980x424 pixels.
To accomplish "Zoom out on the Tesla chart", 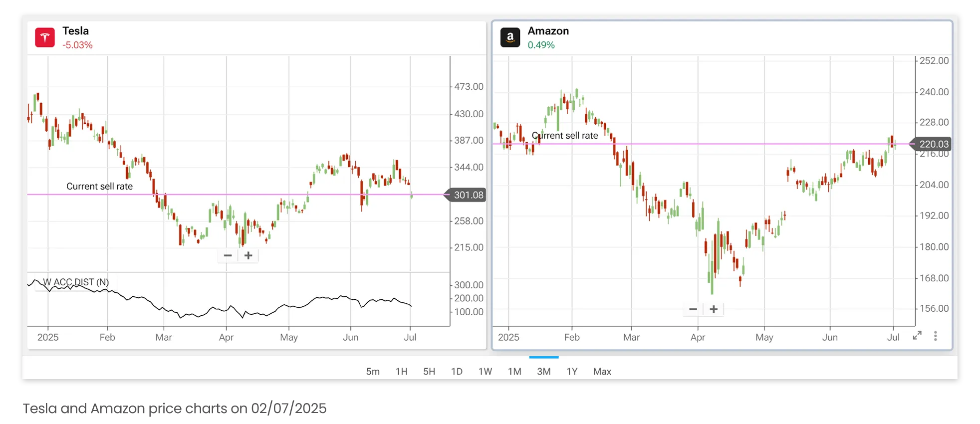I will pyautogui.click(x=228, y=255).
